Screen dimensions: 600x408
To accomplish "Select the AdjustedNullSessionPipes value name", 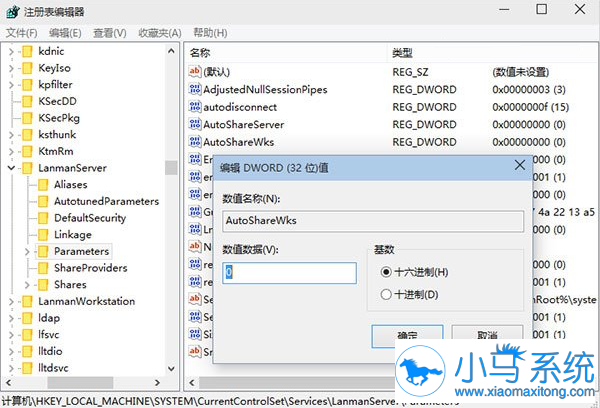I will 265,90.
